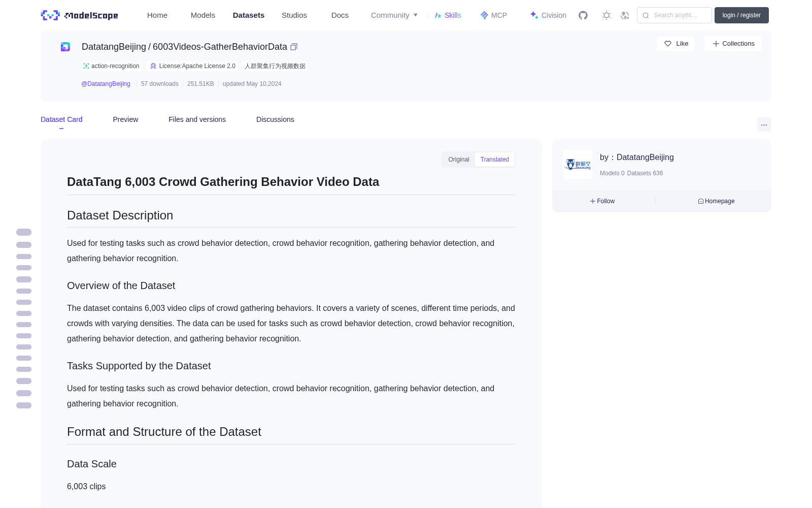Open the Civision nav link

pos(548,15)
